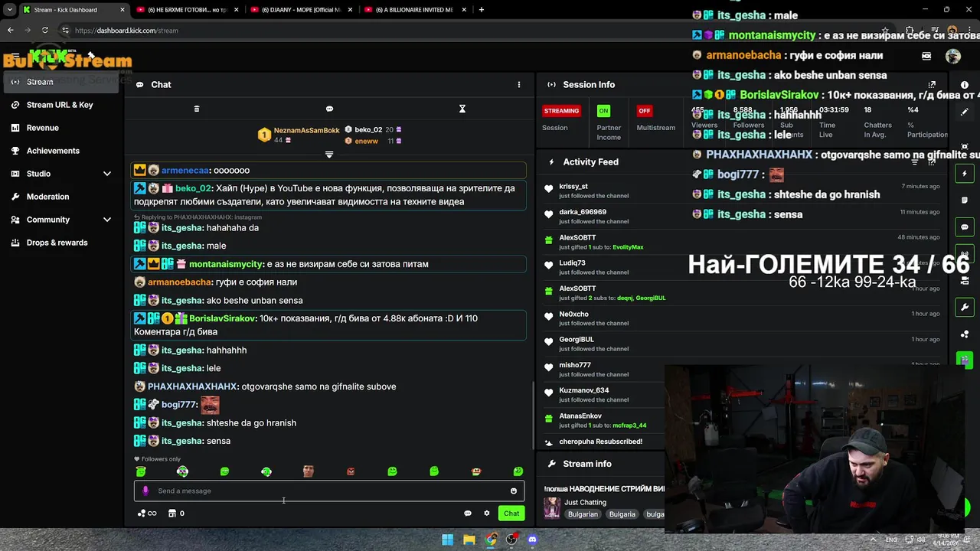Click Kuzmanov_634 in Activity Feed
980x551 pixels.
pos(584,390)
